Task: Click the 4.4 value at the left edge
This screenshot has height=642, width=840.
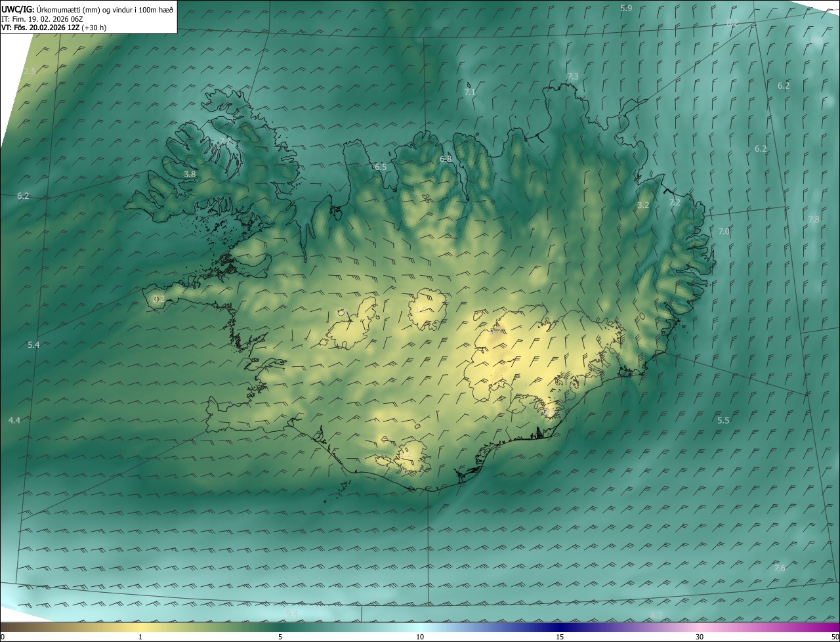Action: tap(14, 420)
